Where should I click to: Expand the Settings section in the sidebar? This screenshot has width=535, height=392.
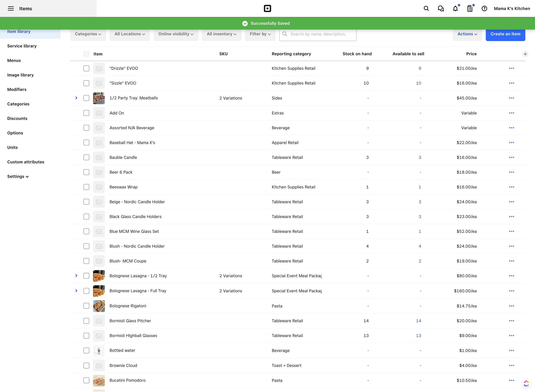click(x=18, y=176)
